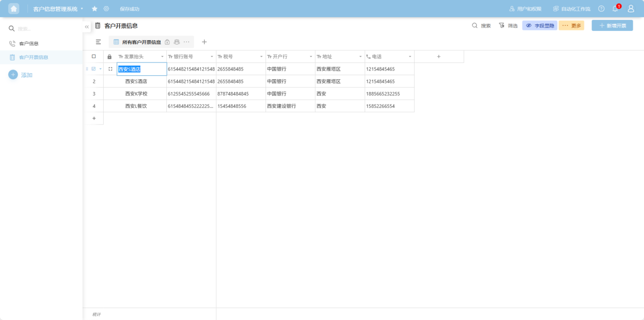644x320 pixels.
Task: Toggle the select-all rows checkbox
Action: [x=94, y=56]
